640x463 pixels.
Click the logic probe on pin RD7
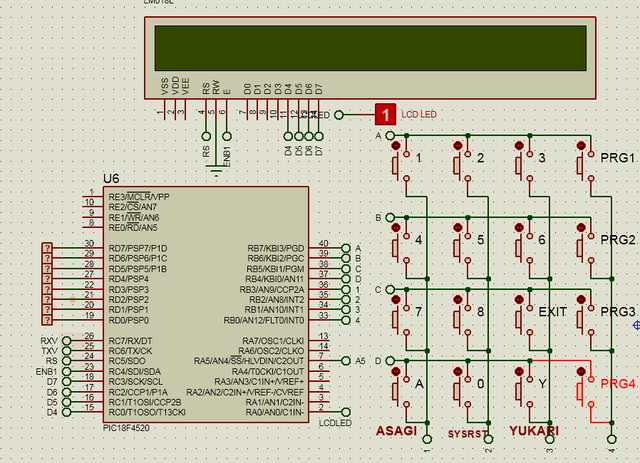coord(47,248)
